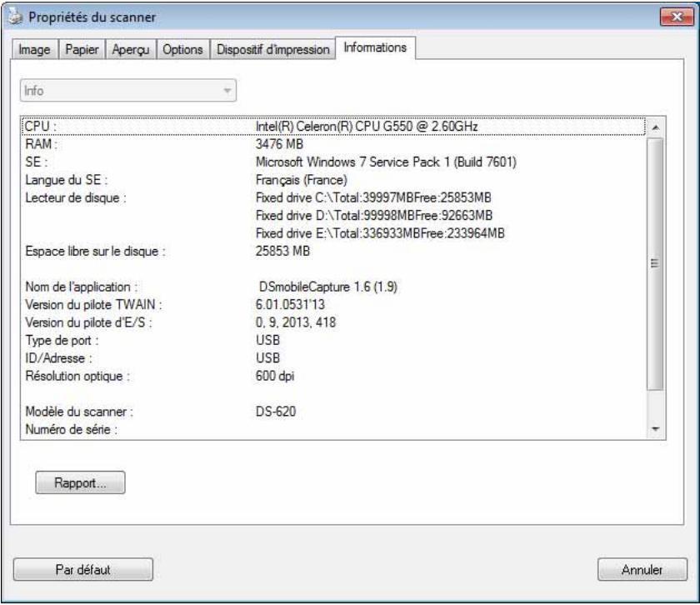The height and width of the screenshot is (605, 700).
Task: Open the Info dropdown list
Action: tap(128, 91)
